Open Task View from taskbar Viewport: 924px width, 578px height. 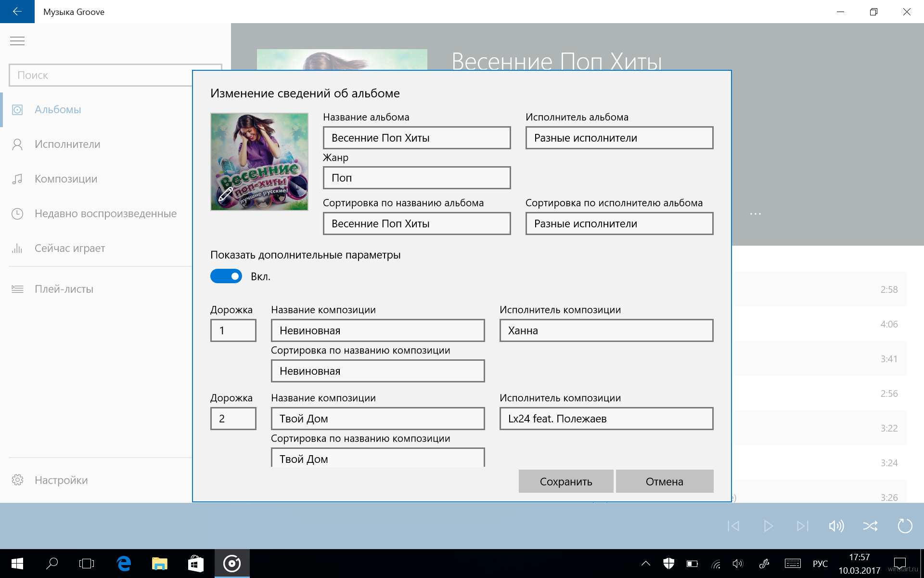point(87,564)
